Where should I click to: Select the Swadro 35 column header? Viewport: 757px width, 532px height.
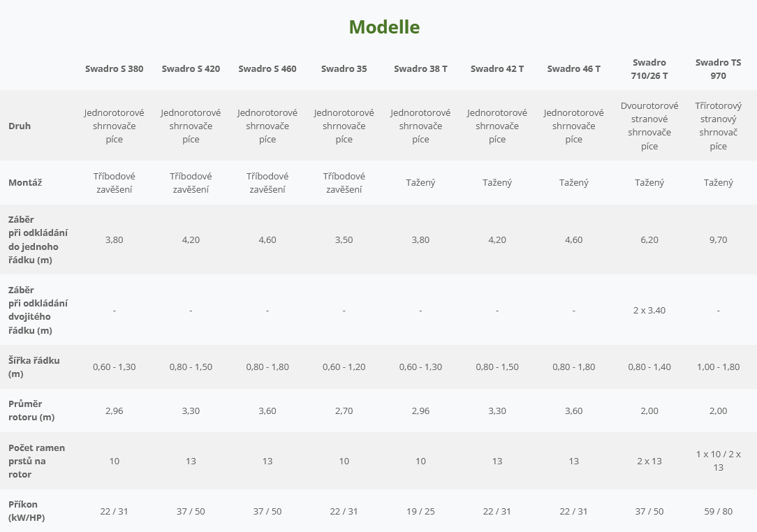pos(344,68)
